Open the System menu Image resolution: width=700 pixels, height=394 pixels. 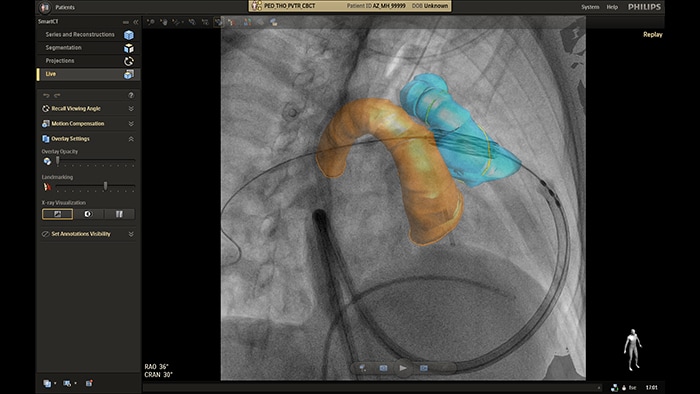[x=590, y=7]
